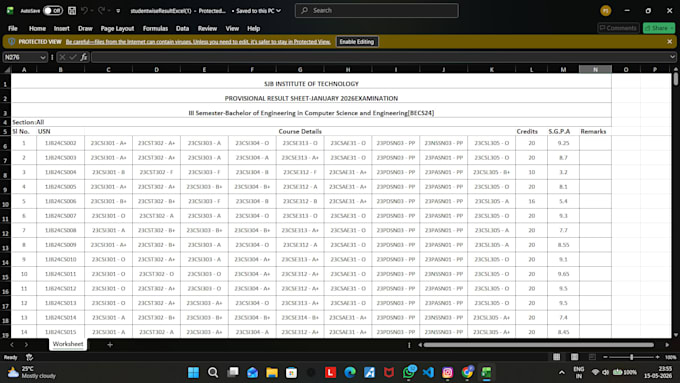Open the Review tab

coord(207,28)
